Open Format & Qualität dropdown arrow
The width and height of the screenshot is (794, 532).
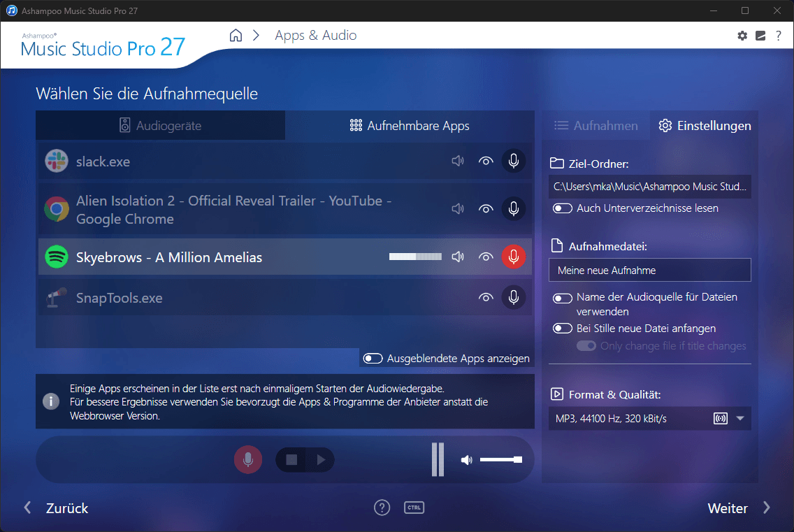point(740,419)
